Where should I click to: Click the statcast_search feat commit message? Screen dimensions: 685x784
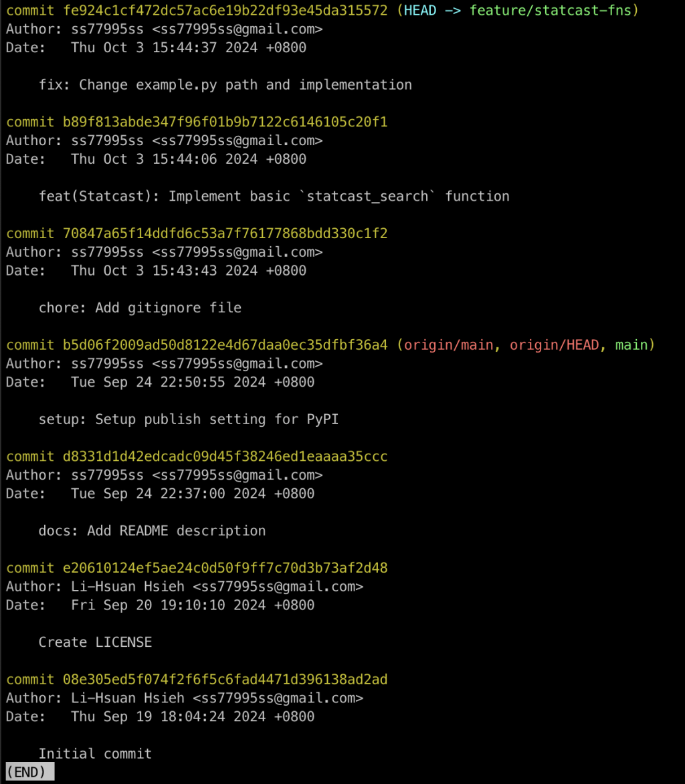274,197
